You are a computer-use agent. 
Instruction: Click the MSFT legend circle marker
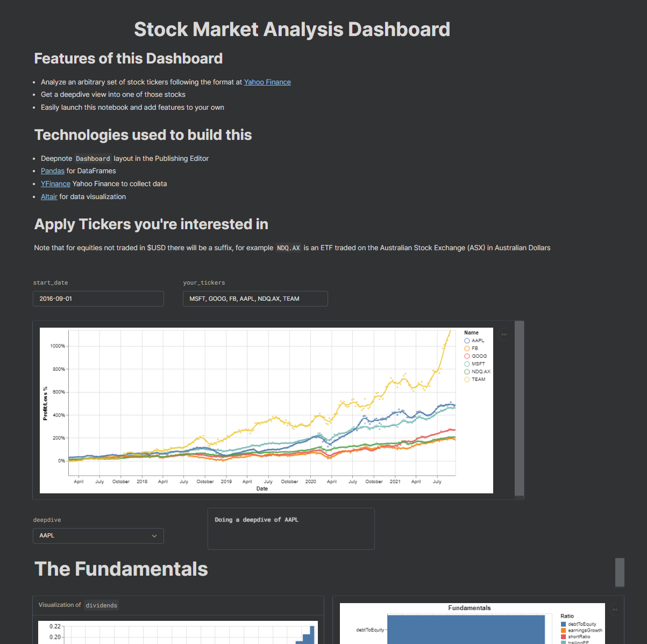coord(467,364)
